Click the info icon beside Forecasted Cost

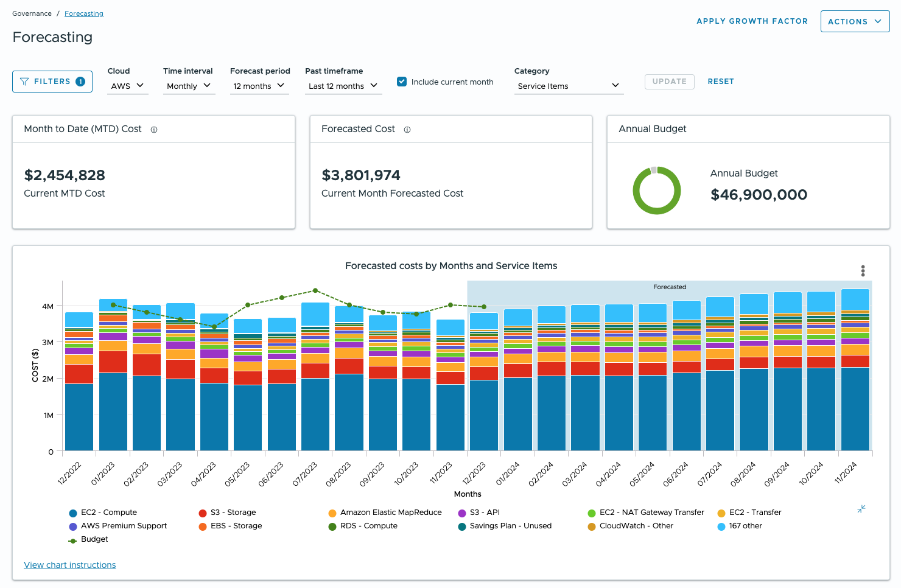click(x=407, y=130)
